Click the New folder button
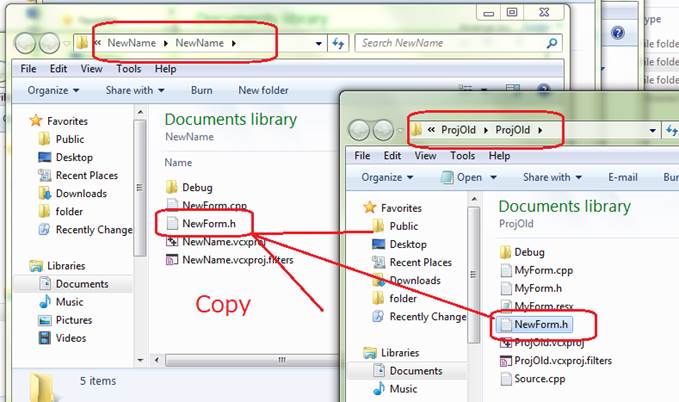 pyautogui.click(x=263, y=90)
